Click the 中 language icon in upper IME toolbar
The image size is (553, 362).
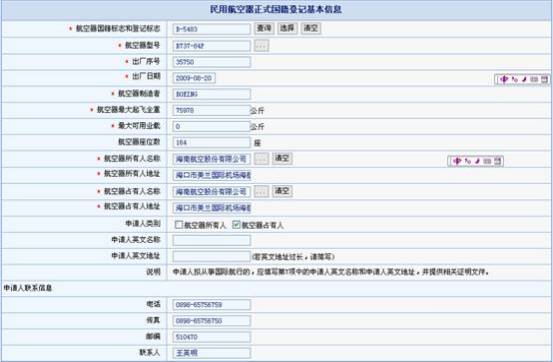pyautogui.click(x=504, y=79)
